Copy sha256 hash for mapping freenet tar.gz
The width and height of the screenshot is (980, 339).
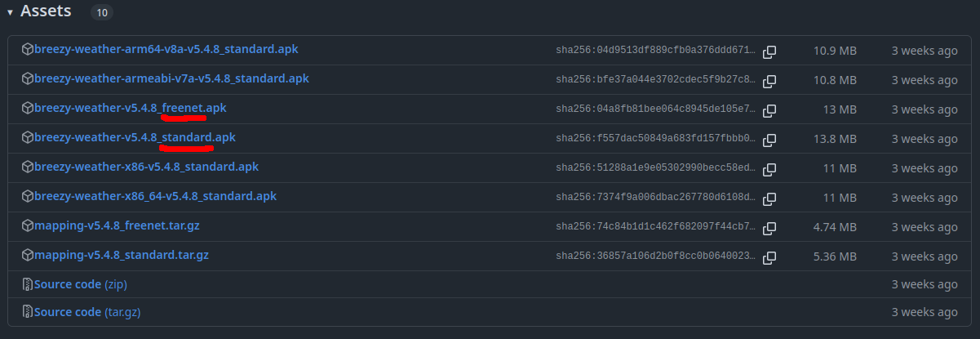point(769,228)
